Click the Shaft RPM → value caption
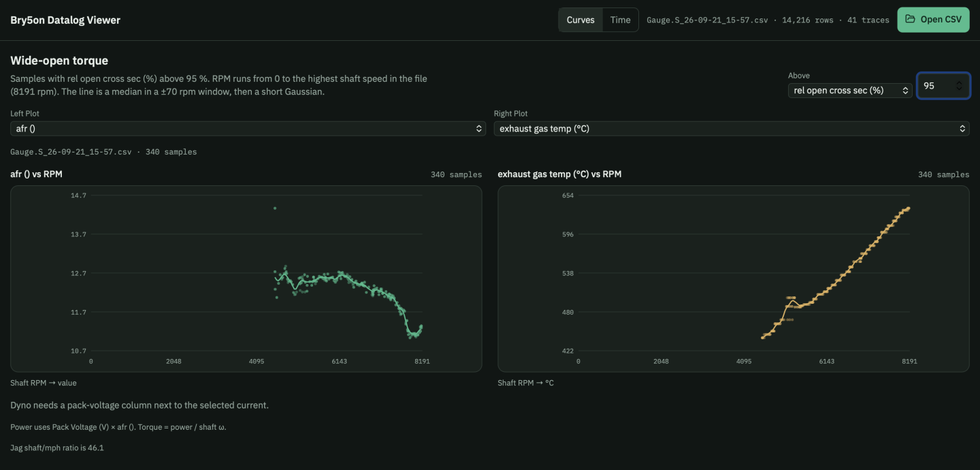The image size is (980, 470). [44, 383]
